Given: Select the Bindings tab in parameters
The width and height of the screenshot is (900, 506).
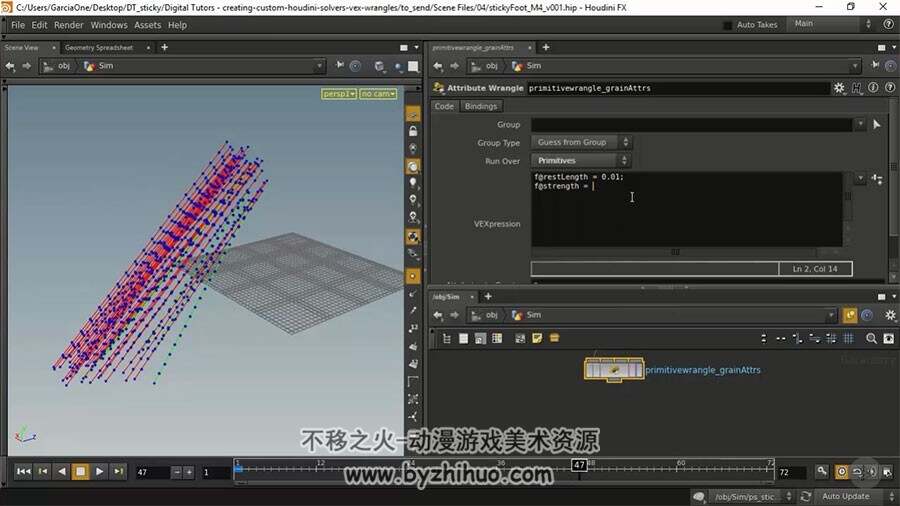Looking at the screenshot, I should (481, 106).
